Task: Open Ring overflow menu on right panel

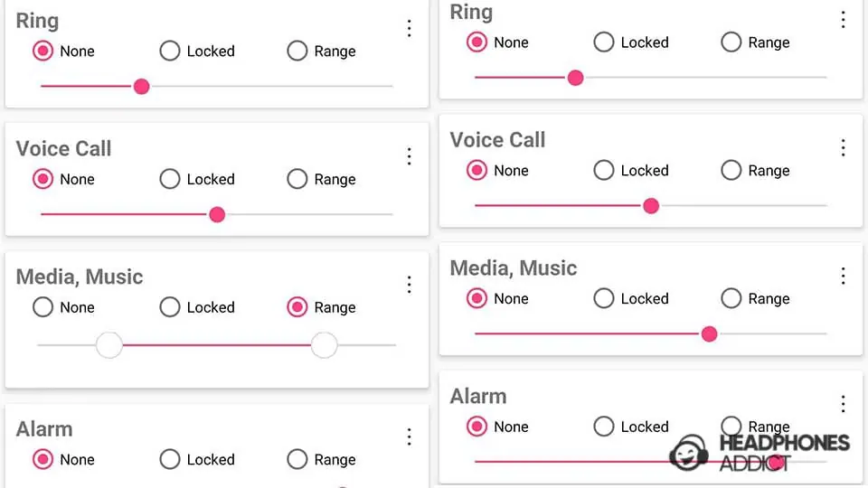Action: point(844,19)
